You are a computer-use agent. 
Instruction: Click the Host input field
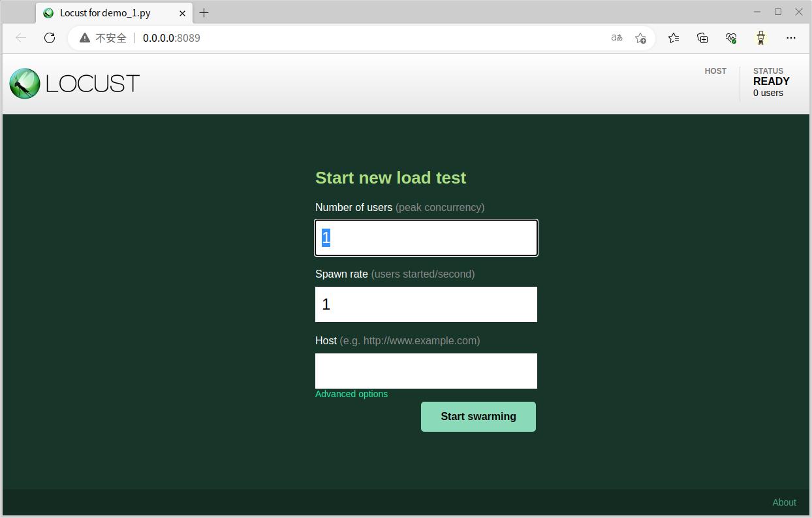426,371
